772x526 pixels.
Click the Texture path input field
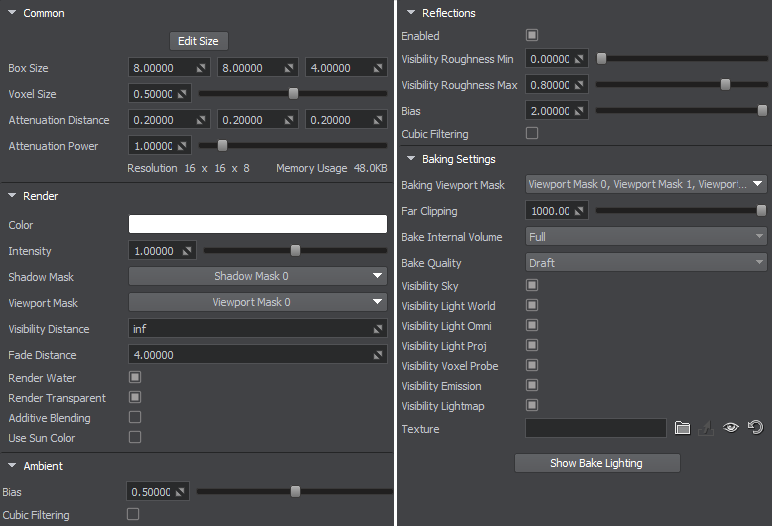coord(595,428)
